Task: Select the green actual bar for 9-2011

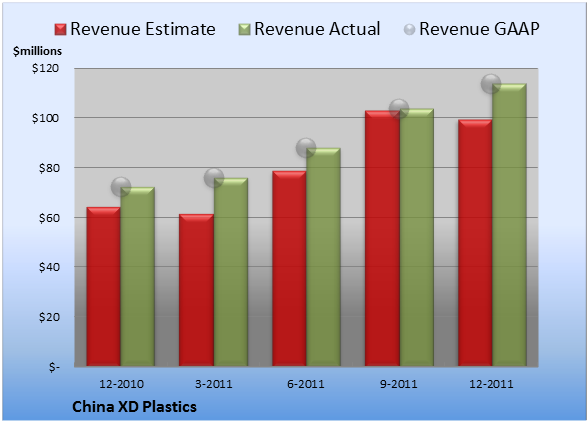Action: coord(417,237)
